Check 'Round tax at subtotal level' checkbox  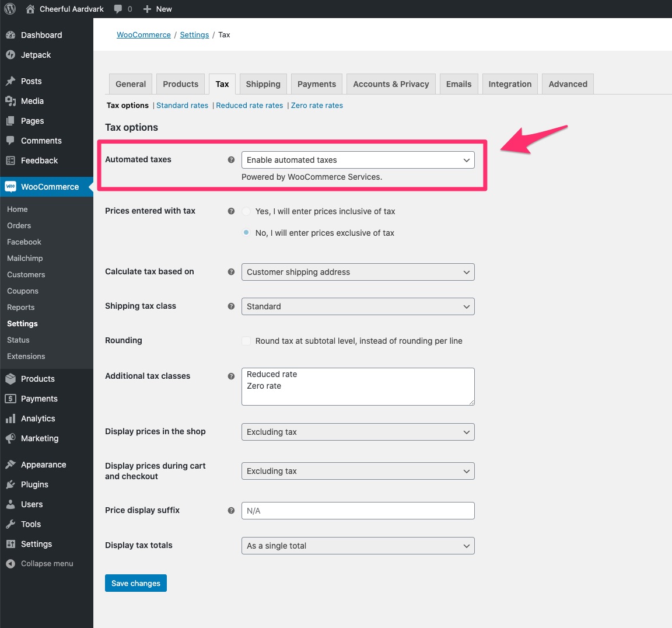tap(246, 341)
